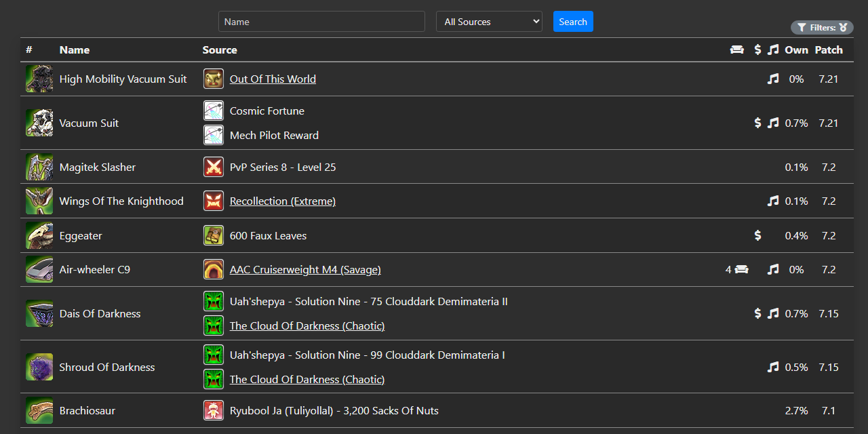The height and width of the screenshot is (434, 868).
Task: Focus the Name search field
Action: 321,22
